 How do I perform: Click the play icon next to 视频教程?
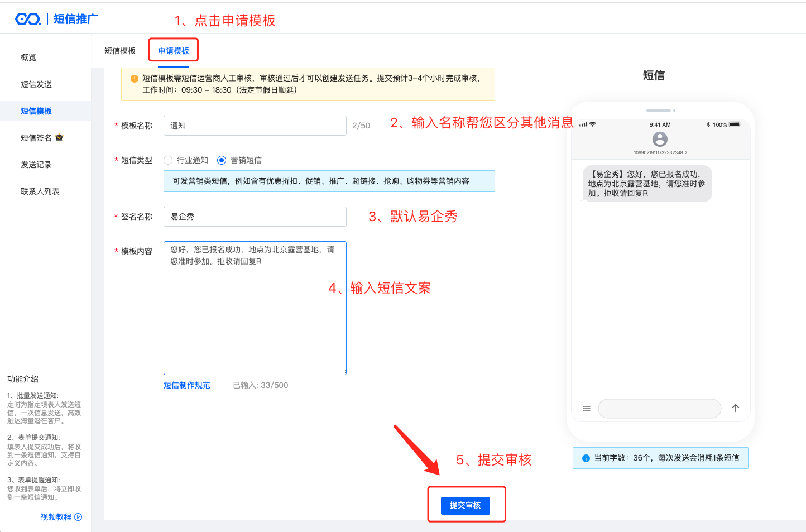[78, 517]
